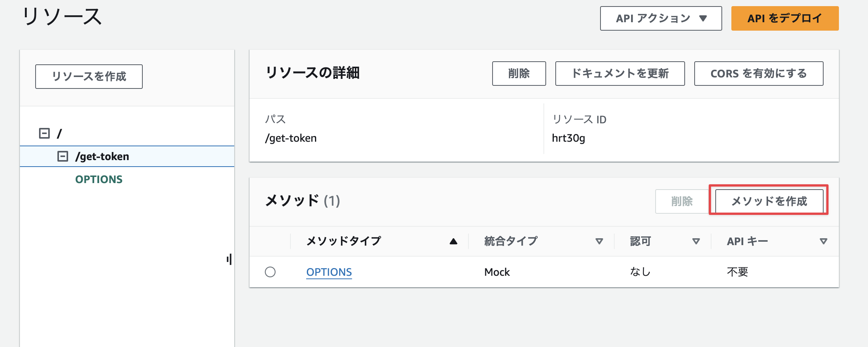Screen dimensions: 868x347
Task: Open the API アクション dropdown
Action: 661,18
